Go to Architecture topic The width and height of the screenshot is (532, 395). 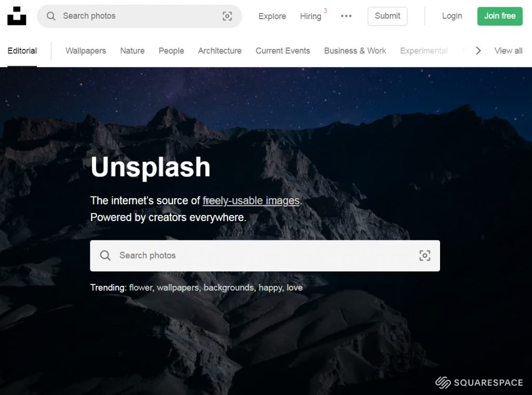(220, 51)
